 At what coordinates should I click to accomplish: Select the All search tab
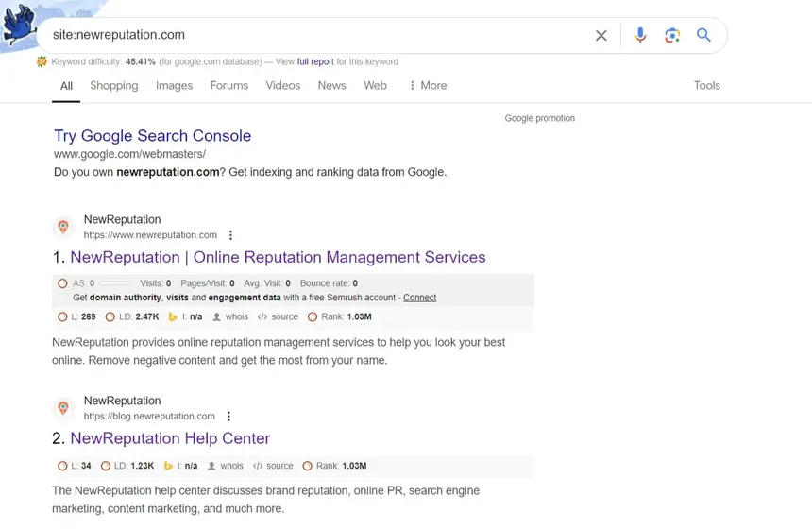tap(66, 86)
